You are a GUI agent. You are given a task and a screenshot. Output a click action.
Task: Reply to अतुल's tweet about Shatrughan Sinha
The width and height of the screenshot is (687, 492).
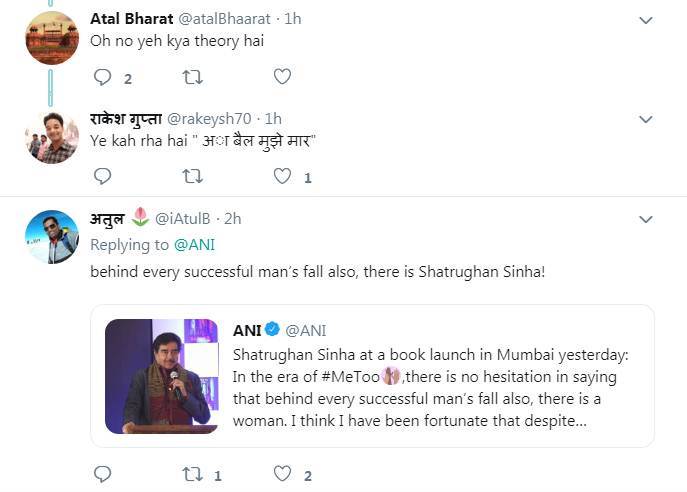point(102,474)
